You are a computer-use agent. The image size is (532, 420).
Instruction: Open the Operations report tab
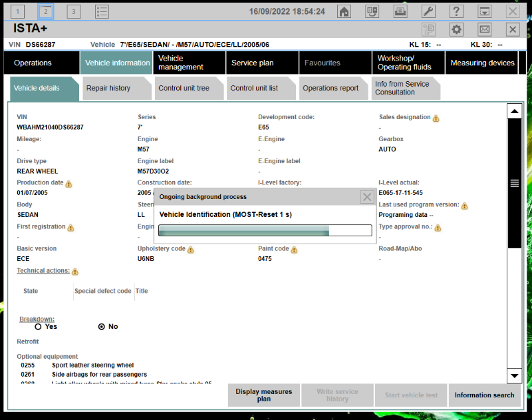click(x=333, y=89)
